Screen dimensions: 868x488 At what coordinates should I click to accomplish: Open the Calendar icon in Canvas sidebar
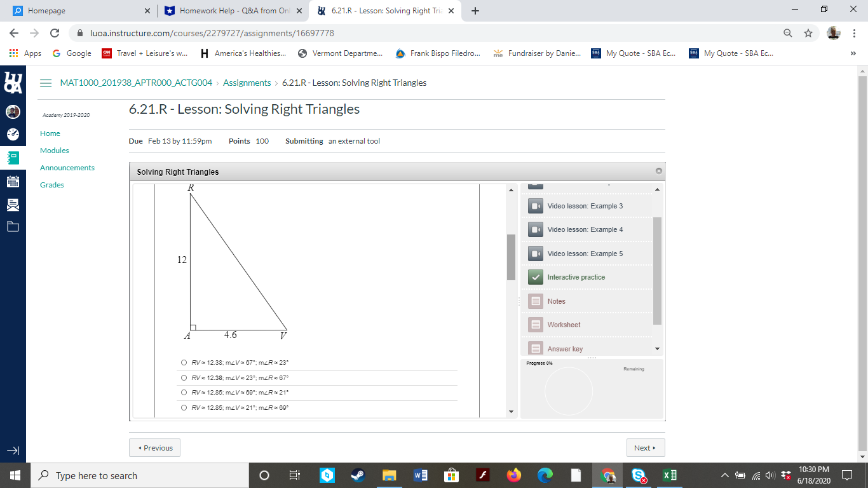point(13,181)
